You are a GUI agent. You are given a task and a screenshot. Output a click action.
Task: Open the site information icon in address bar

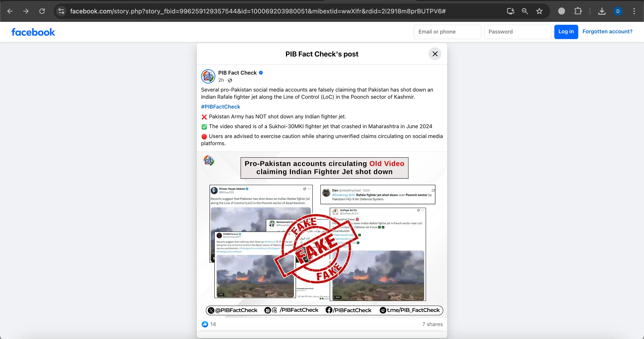(61, 11)
